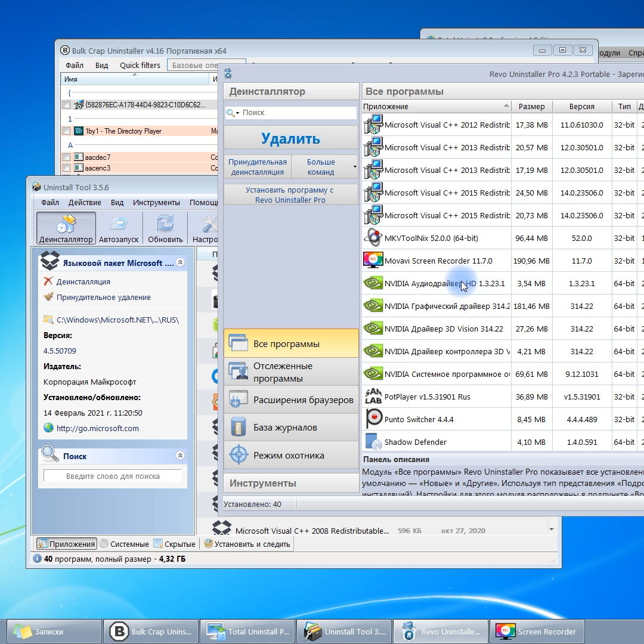The width and height of the screenshot is (644, 644).
Task: Select NVIDIA Аудиодрайвер HD 1.3.23.1 row
Action: click(x=503, y=283)
